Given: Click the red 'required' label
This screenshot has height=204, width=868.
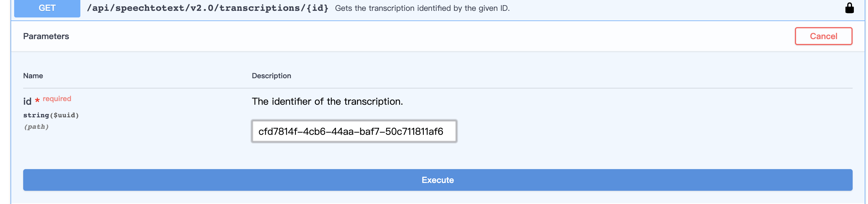Looking at the screenshot, I should pyautogui.click(x=57, y=99).
